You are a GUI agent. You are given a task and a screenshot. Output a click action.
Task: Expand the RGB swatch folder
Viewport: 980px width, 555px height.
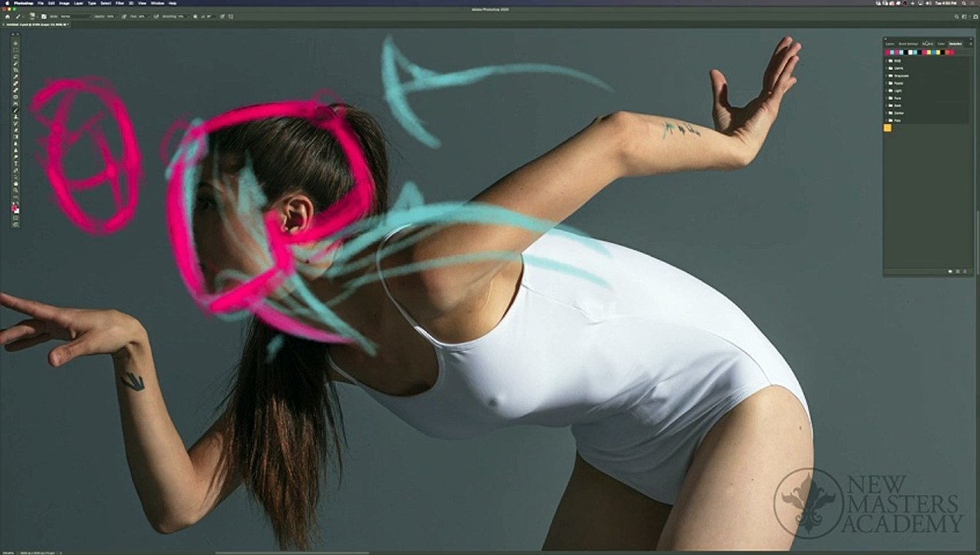pos(886,61)
